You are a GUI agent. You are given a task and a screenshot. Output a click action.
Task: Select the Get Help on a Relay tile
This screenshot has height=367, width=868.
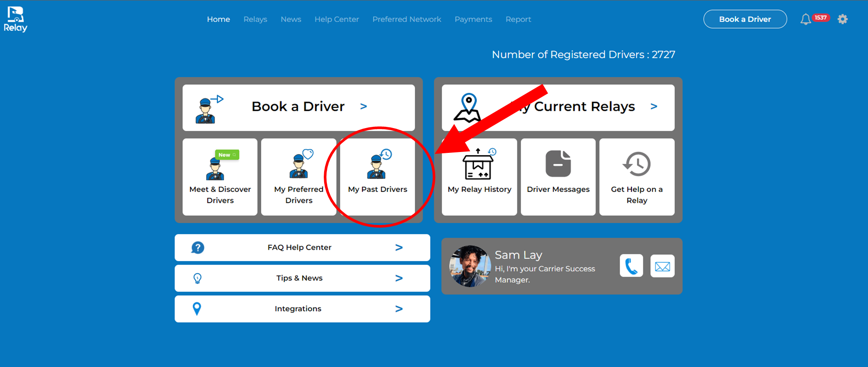point(637,177)
